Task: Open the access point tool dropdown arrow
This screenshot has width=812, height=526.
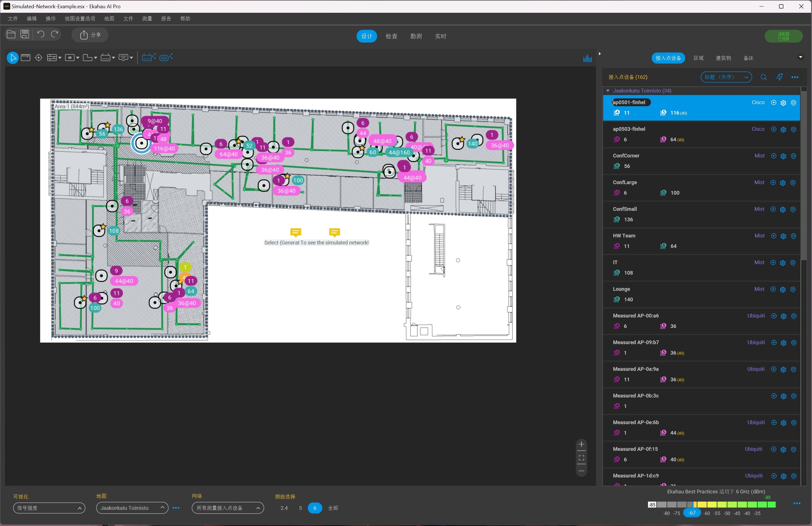Action: coord(113,58)
